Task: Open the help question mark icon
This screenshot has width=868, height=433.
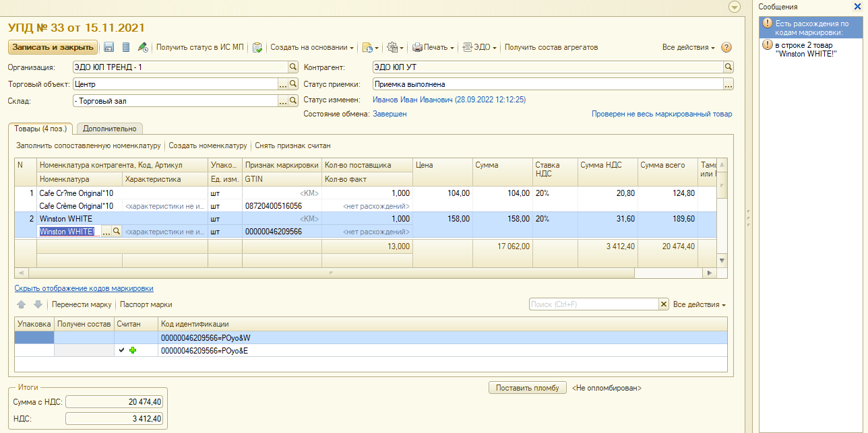Action: pyautogui.click(x=726, y=47)
